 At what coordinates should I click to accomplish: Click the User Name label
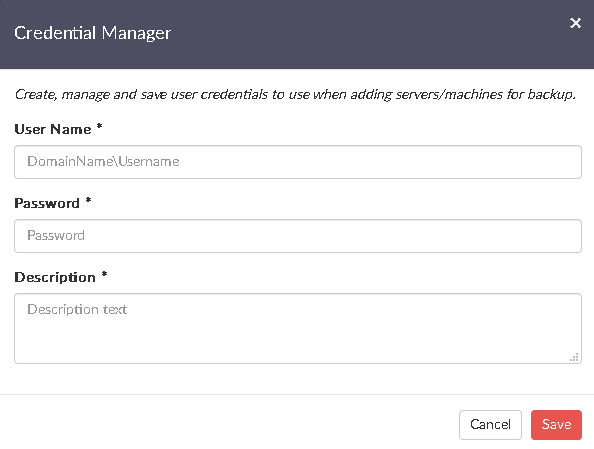[53, 130]
